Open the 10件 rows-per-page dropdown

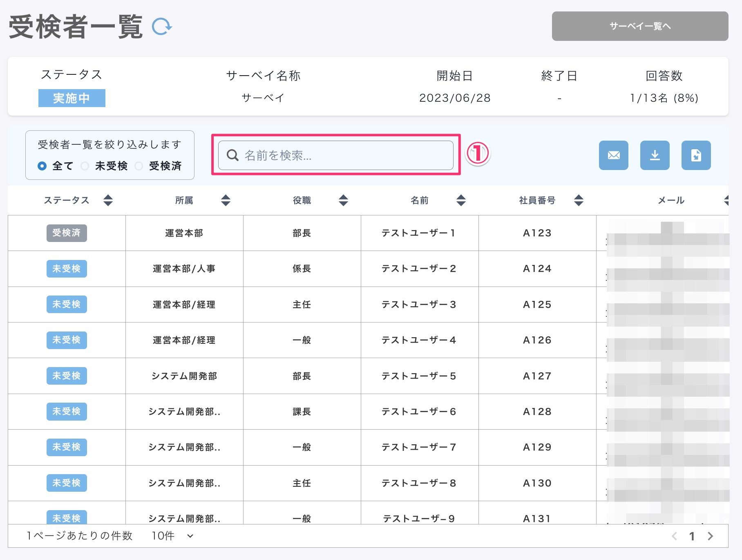click(x=172, y=536)
